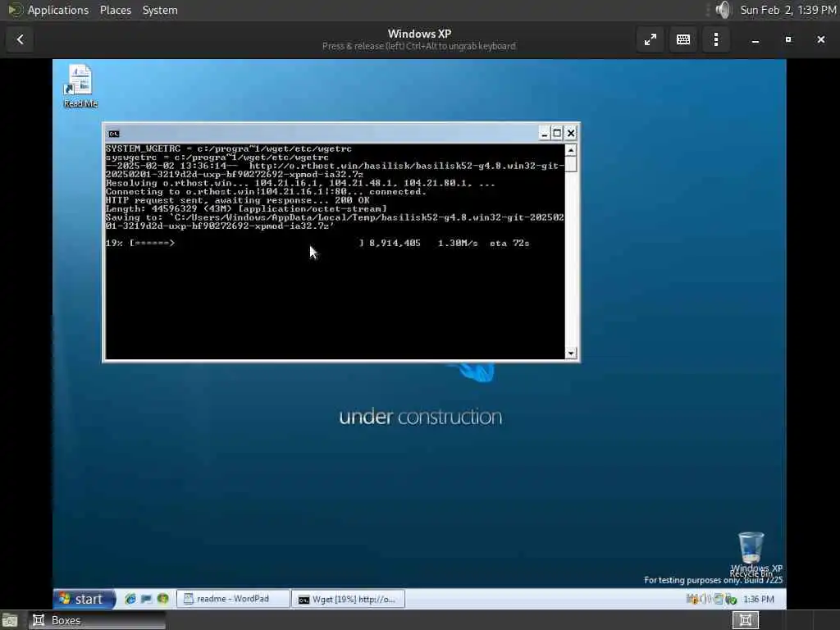Switch to Wget [19%] taskbar button
840x630 pixels.
pyautogui.click(x=348, y=599)
